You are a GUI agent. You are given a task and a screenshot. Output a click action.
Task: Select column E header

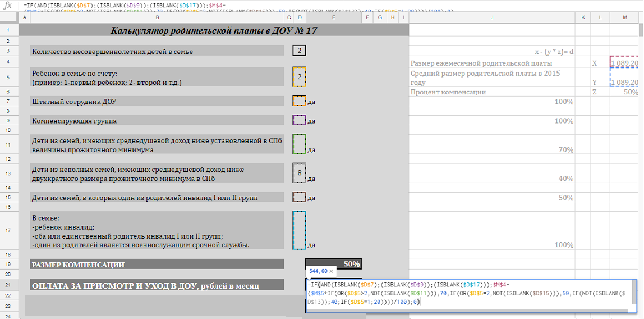pyautogui.click(x=333, y=17)
